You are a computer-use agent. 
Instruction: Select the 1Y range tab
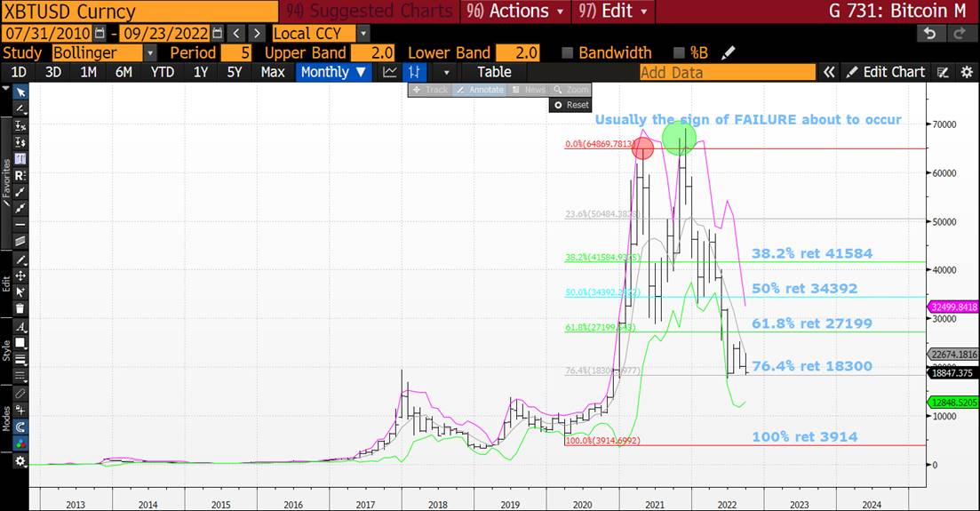pyautogui.click(x=201, y=72)
